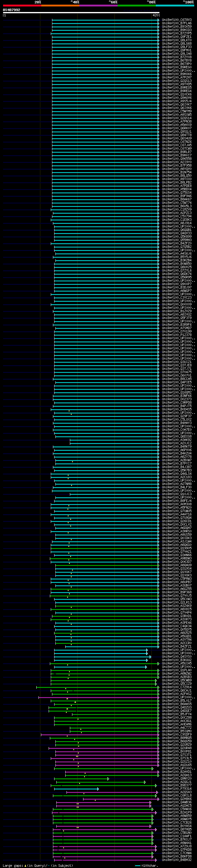Select the UniRef100_B5L017 hit label
The image size is (197, 868).
tap(177, 700)
